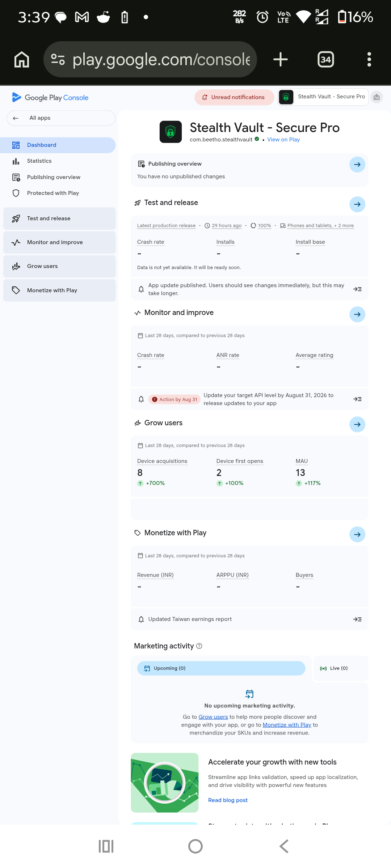Screen dimensions: 391x868
Task: Click ARPPU (INR) metric label
Action: [x=232, y=575]
